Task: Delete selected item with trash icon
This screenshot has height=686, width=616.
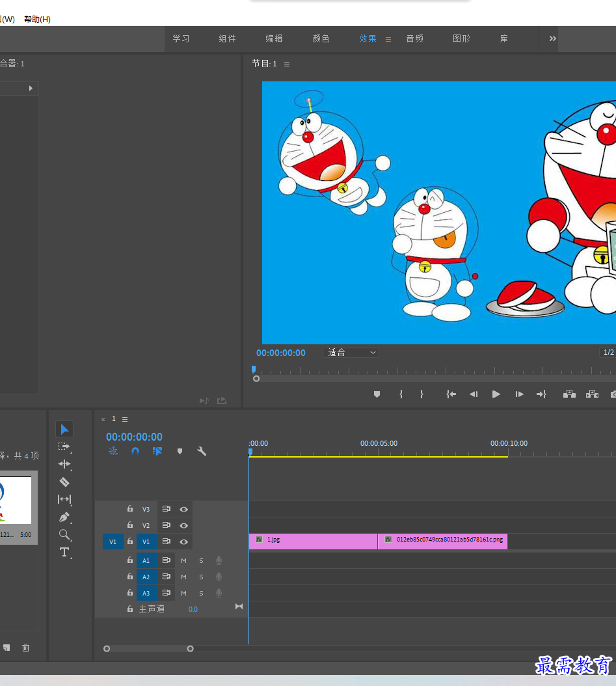Action: point(26,648)
